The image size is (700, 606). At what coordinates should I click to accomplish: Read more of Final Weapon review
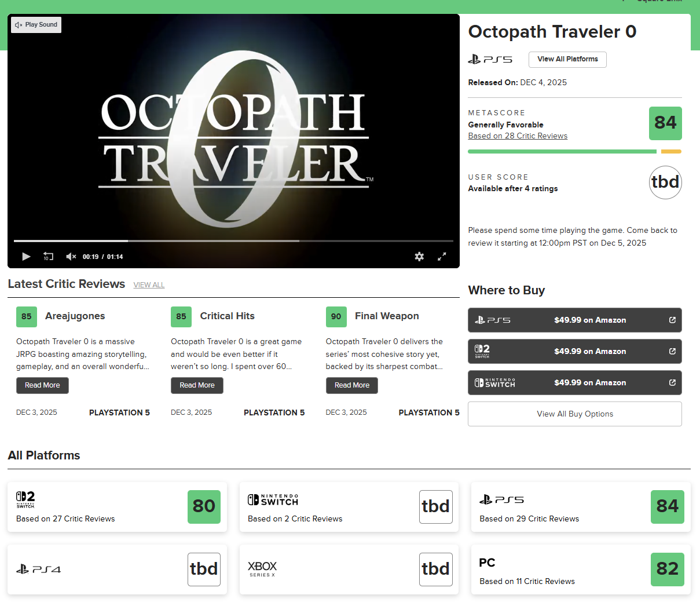pyautogui.click(x=352, y=385)
